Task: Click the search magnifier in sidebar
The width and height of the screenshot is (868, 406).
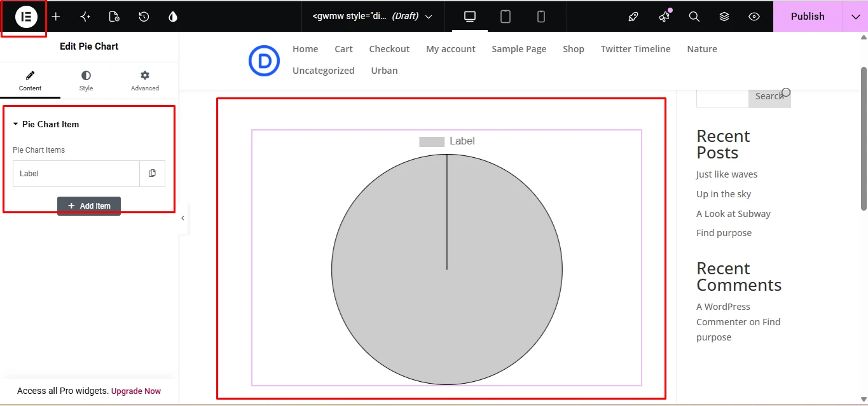Action: (x=786, y=93)
